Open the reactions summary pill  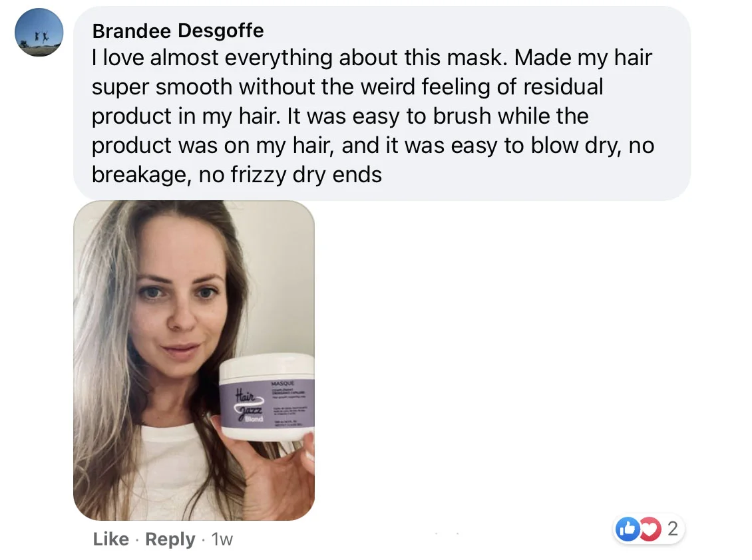[x=648, y=529]
